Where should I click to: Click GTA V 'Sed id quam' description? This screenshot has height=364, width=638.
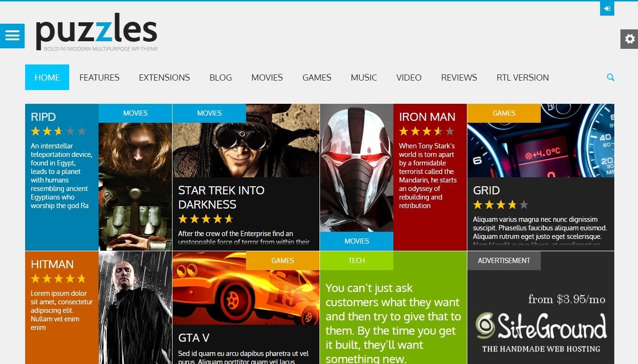click(x=244, y=358)
